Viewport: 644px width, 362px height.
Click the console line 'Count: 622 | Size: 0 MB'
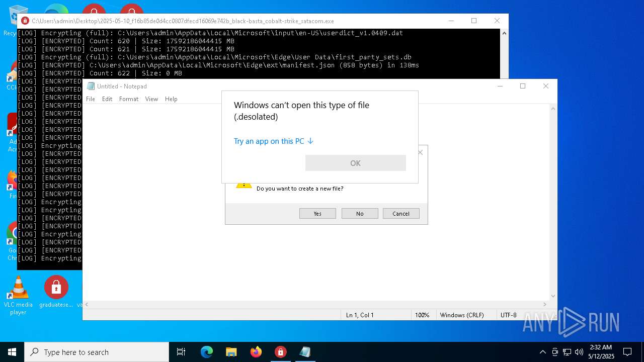pyautogui.click(x=100, y=73)
